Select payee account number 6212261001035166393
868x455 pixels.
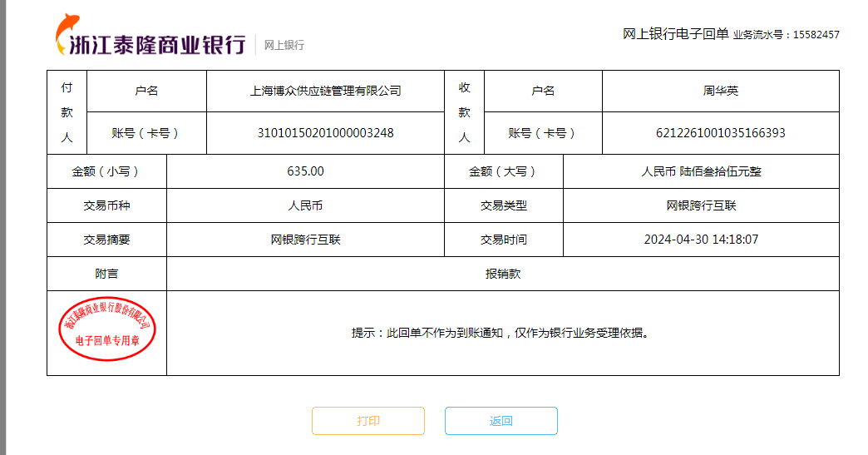click(720, 133)
